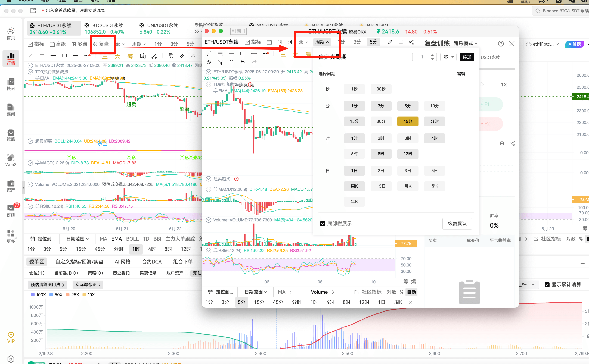
Task: Collapse the RSI indicator toggle in main chart
Action: click(x=30, y=206)
